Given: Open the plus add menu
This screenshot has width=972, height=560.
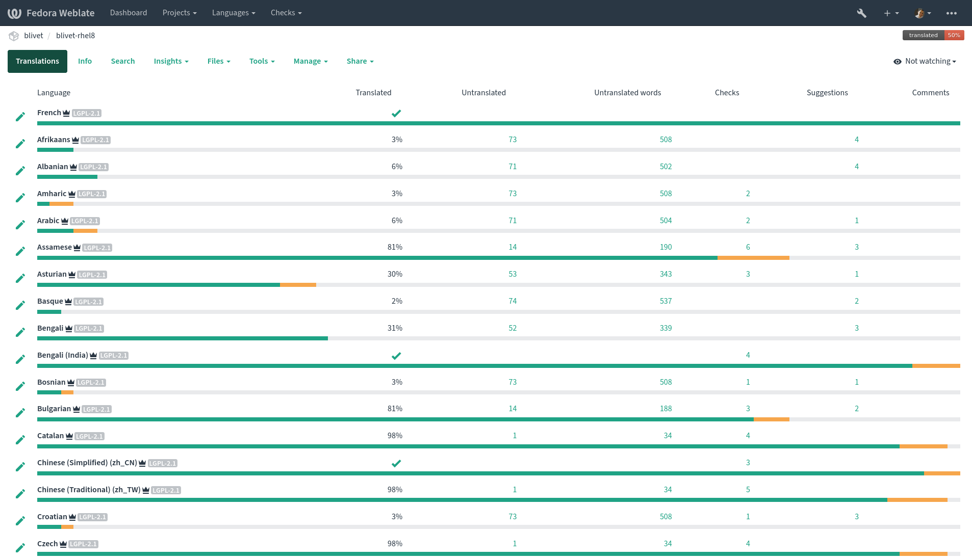Looking at the screenshot, I should [x=891, y=13].
